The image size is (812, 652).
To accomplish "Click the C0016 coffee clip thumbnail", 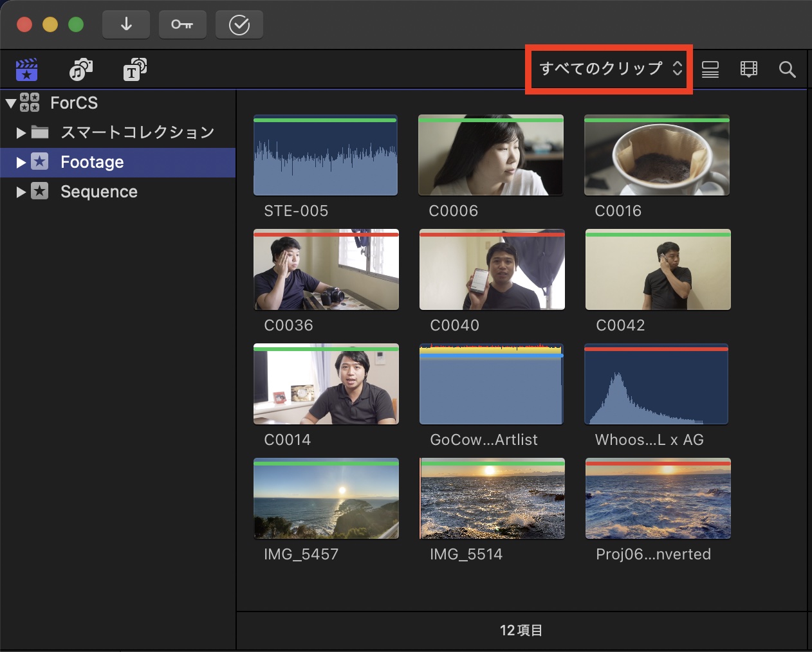I will tap(656, 156).
